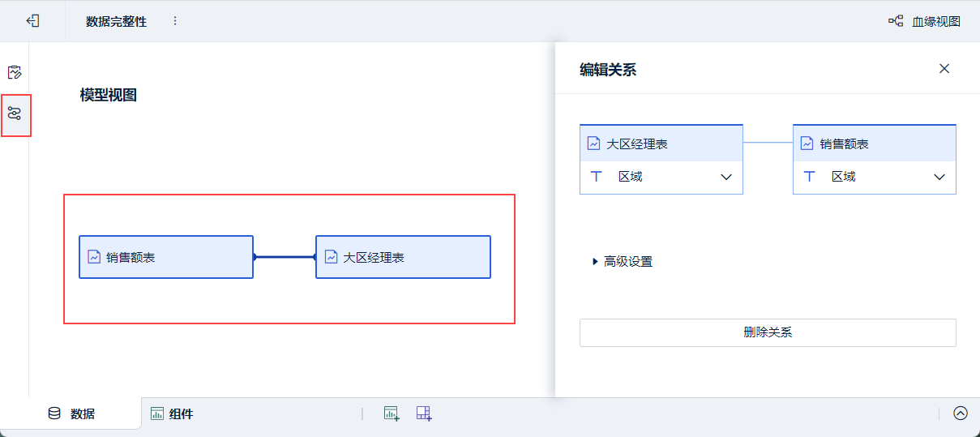Click the add dashboard icon in bottom bar
980x437 pixels.
[x=424, y=413]
